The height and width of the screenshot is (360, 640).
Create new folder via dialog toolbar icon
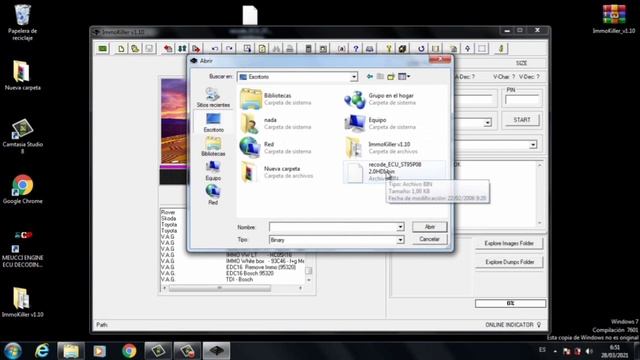(391, 76)
